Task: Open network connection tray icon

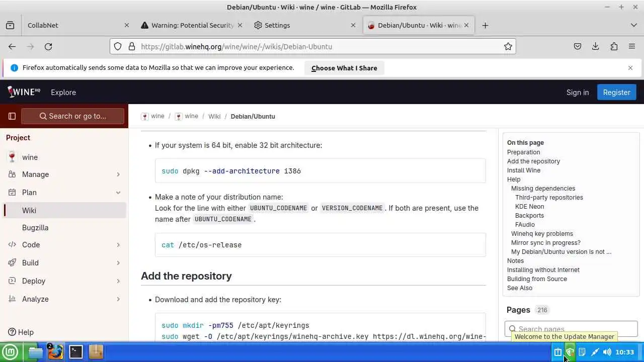Action: 595,352
